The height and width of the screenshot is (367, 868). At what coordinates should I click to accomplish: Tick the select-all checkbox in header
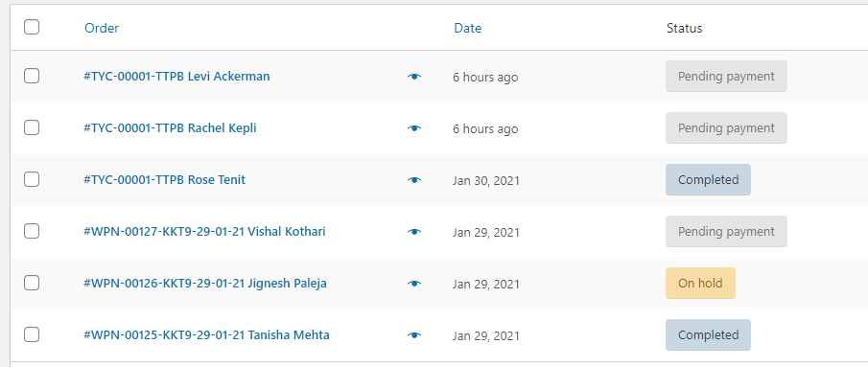32,27
